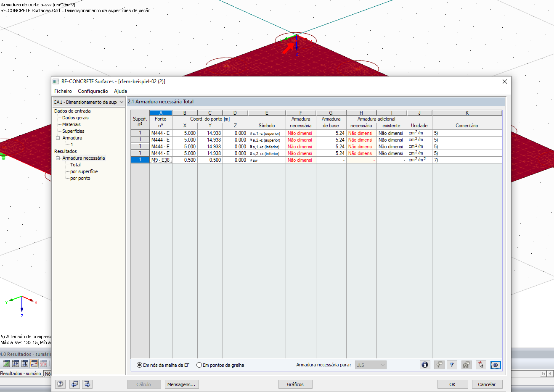Go to next table with right-arrow icon

pos(87,384)
